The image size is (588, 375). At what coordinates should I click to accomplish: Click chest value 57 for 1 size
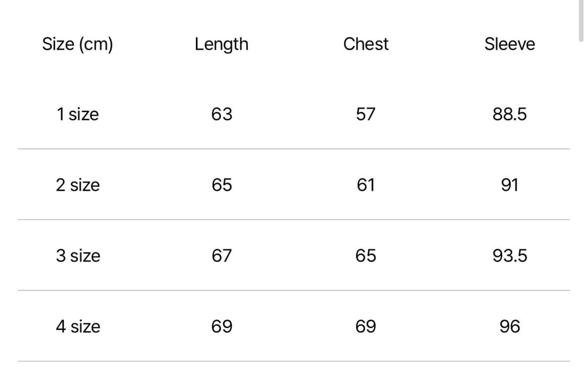[x=366, y=114]
